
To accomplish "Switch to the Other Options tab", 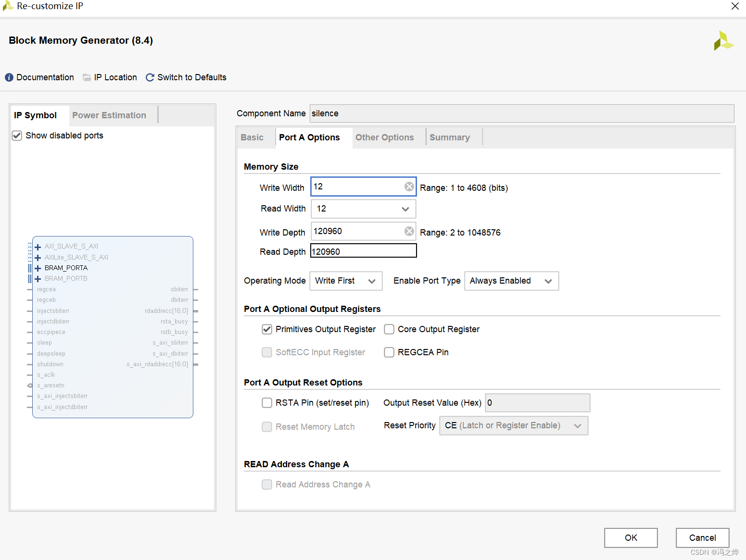I will [385, 137].
